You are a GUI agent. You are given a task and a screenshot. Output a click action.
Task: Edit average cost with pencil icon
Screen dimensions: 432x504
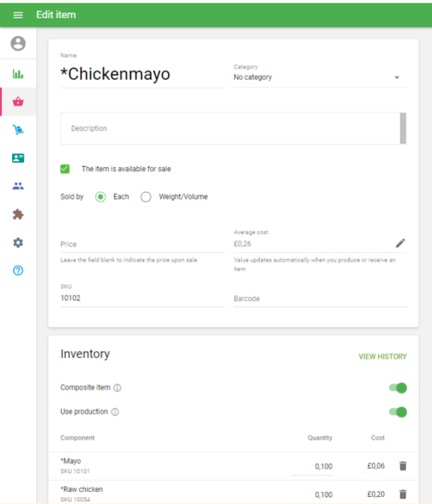tap(400, 243)
